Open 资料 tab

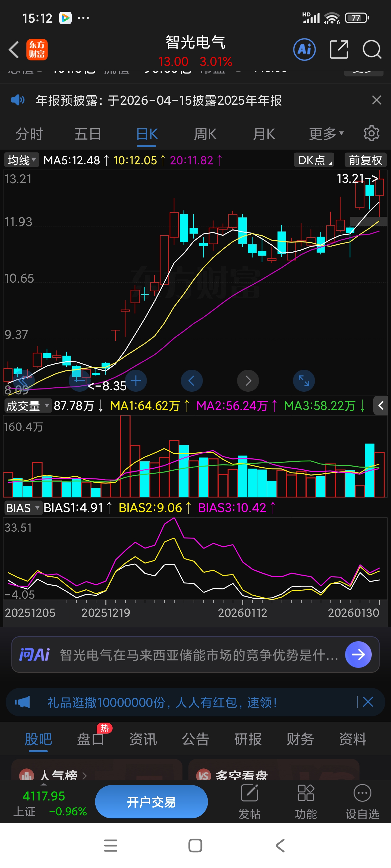pyautogui.click(x=352, y=739)
